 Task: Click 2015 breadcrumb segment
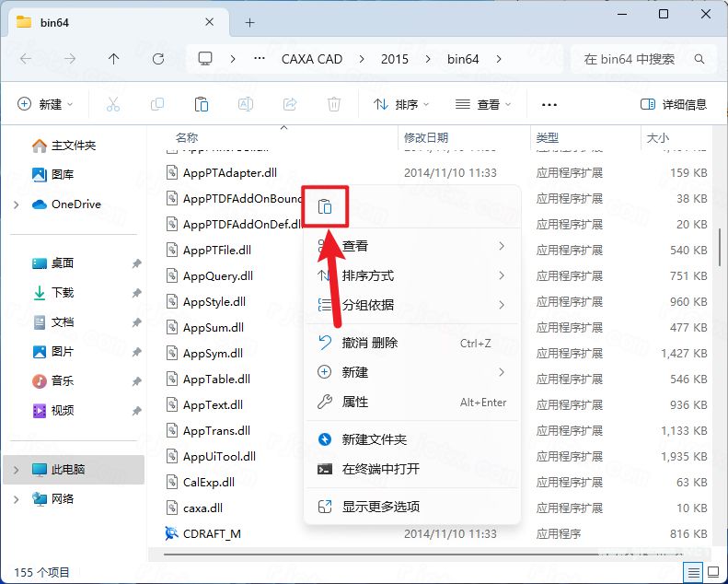click(395, 59)
